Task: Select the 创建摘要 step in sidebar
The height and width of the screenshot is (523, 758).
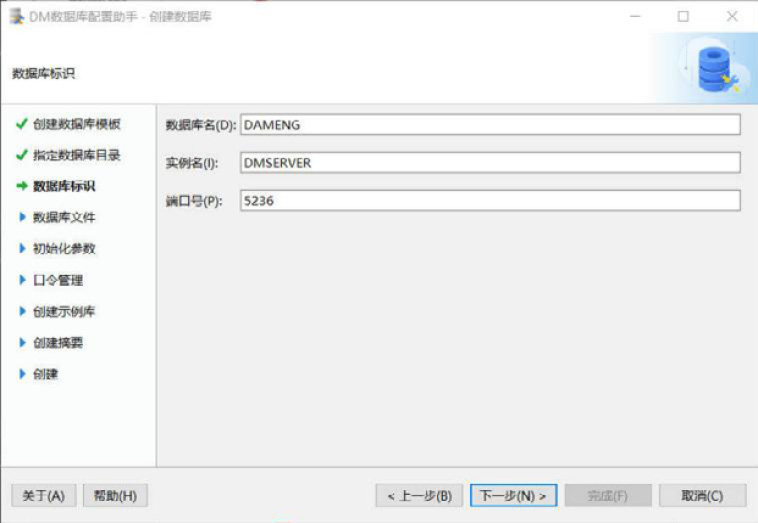Action: click(x=57, y=342)
